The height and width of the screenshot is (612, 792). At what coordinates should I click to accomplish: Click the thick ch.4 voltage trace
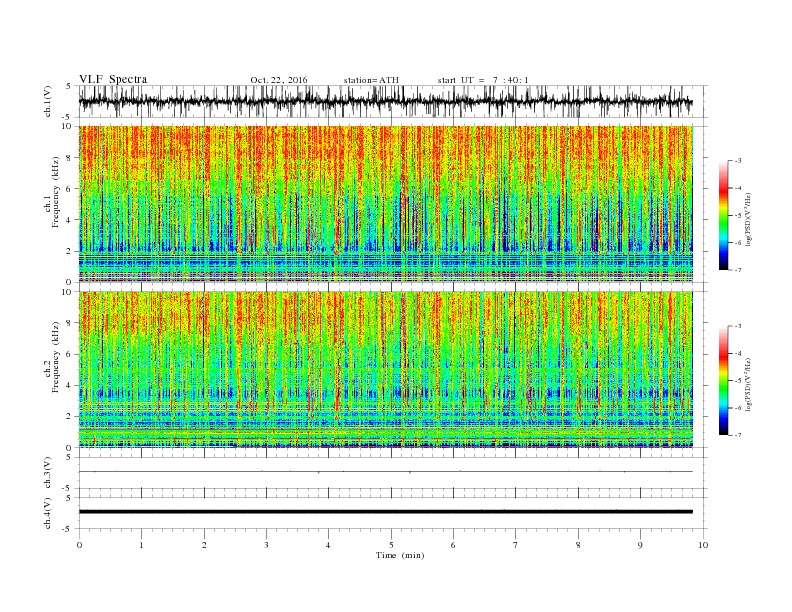point(385,512)
